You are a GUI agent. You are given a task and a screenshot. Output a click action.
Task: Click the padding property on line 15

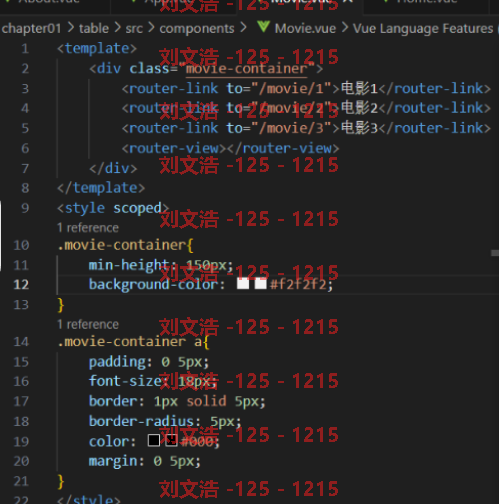[x=116, y=362]
